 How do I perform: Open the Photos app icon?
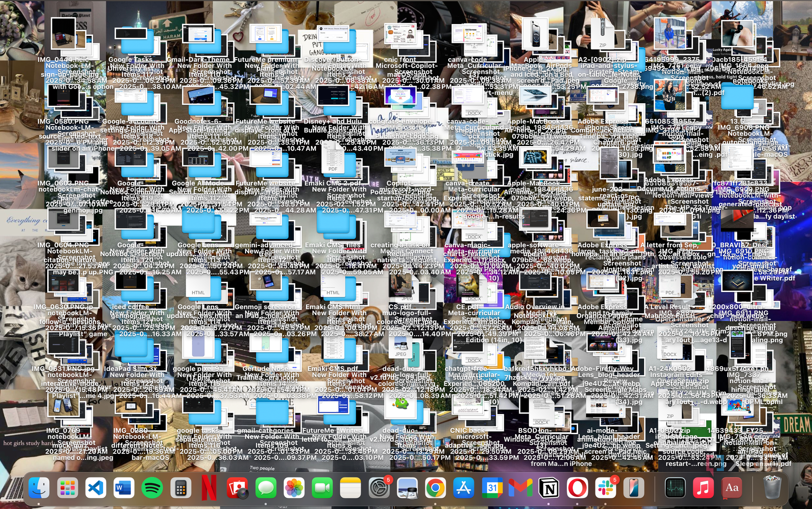pos(294,488)
